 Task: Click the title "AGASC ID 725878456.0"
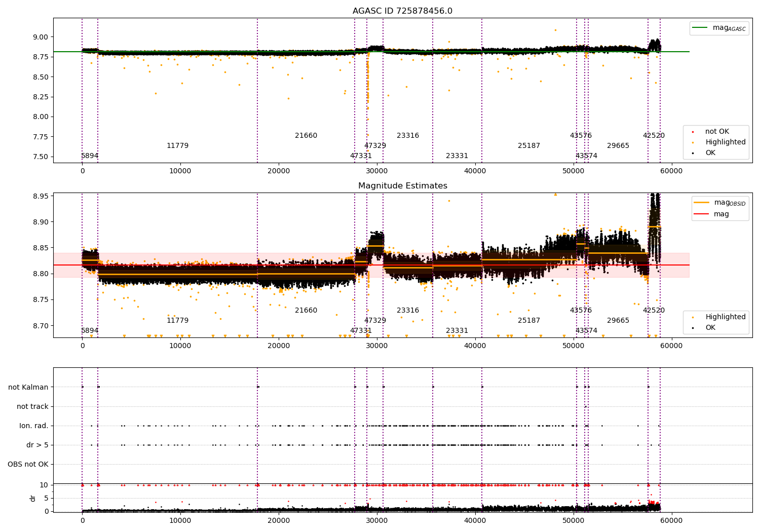[x=402, y=11]
